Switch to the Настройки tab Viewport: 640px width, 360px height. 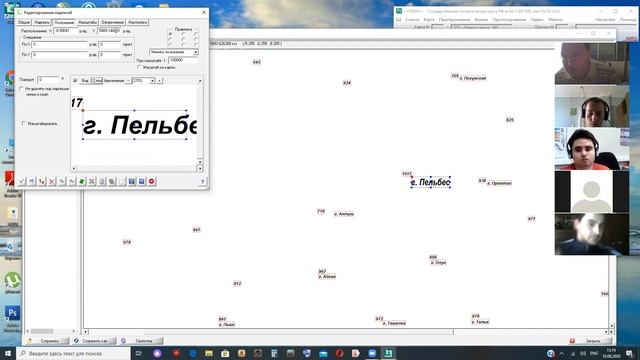[138, 22]
